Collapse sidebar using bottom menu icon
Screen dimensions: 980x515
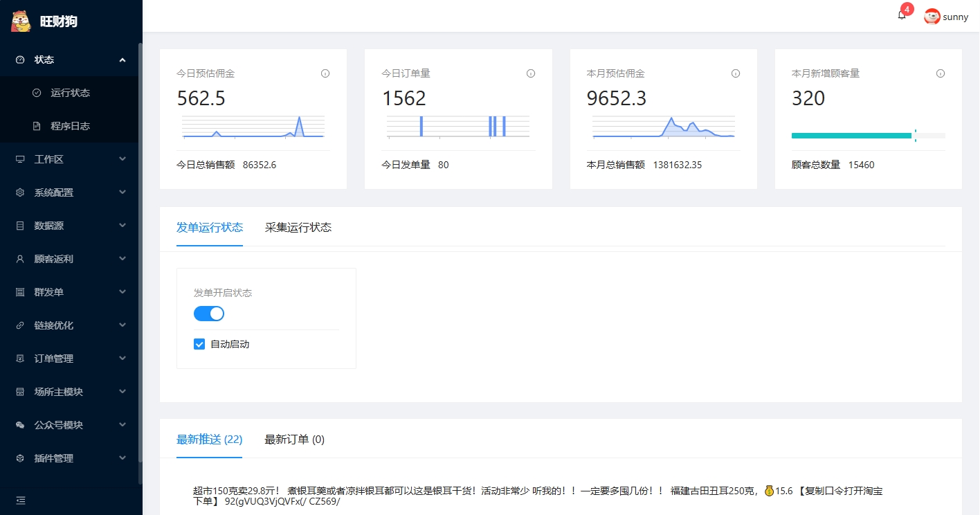[21, 500]
